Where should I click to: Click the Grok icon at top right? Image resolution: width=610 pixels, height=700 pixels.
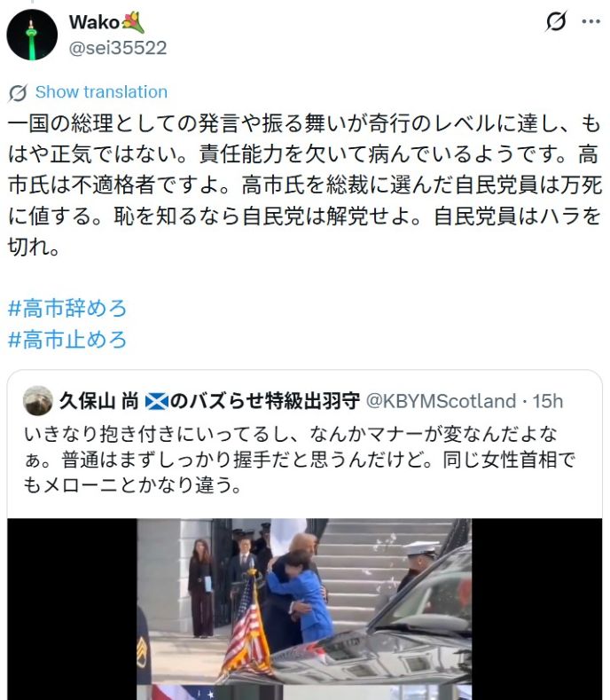[556, 21]
